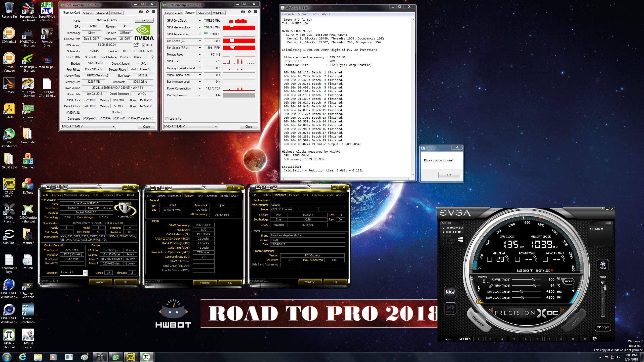Enable the Log to file checkbox

tap(167, 119)
